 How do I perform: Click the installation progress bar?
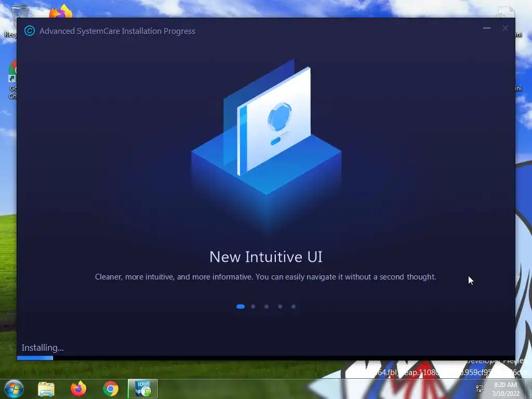point(266,357)
